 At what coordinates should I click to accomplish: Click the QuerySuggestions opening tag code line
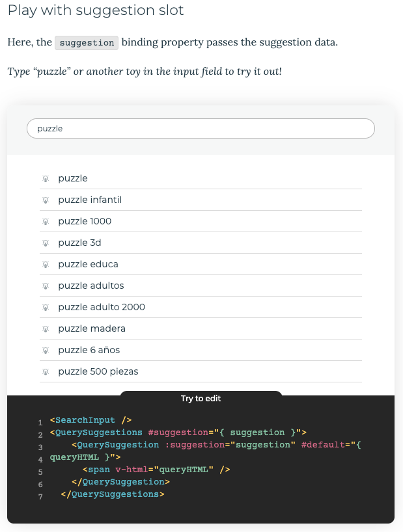pyautogui.click(x=178, y=432)
